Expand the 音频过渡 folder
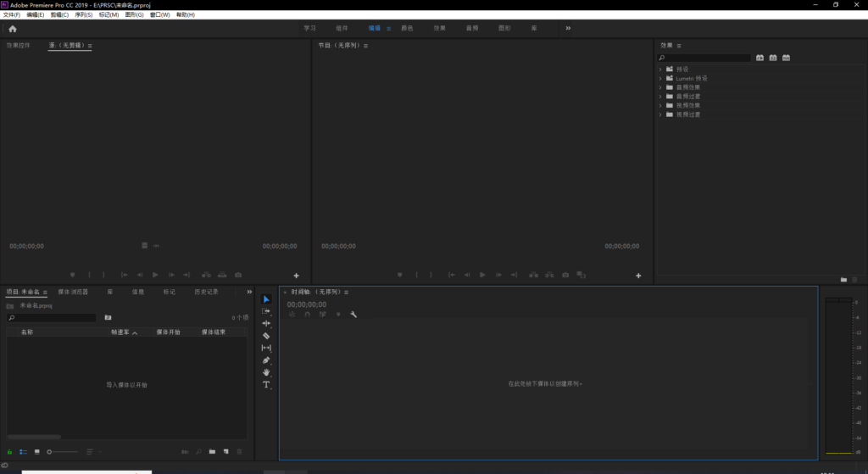Screen dimensions: 868x474 (x=660, y=97)
